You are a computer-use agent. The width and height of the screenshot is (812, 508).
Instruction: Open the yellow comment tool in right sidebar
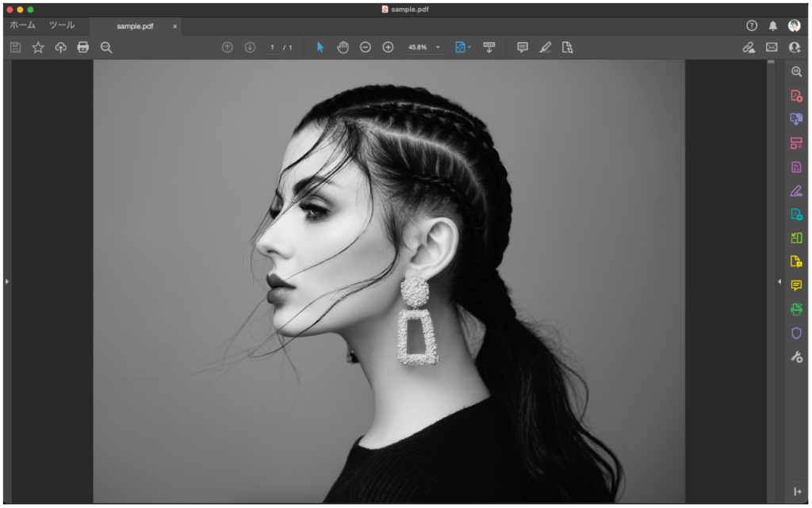[x=796, y=285]
